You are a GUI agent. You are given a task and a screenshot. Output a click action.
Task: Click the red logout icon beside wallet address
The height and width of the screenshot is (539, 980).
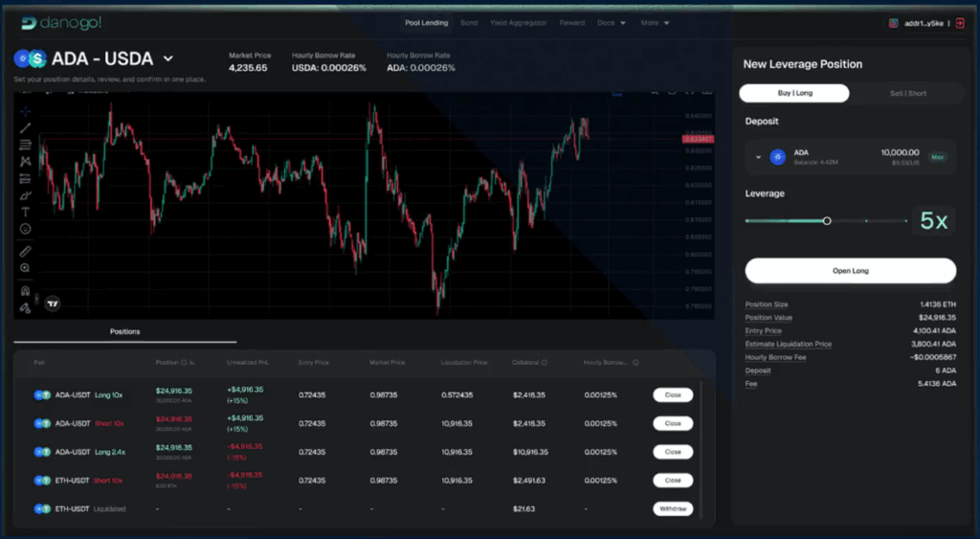[960, 23]
